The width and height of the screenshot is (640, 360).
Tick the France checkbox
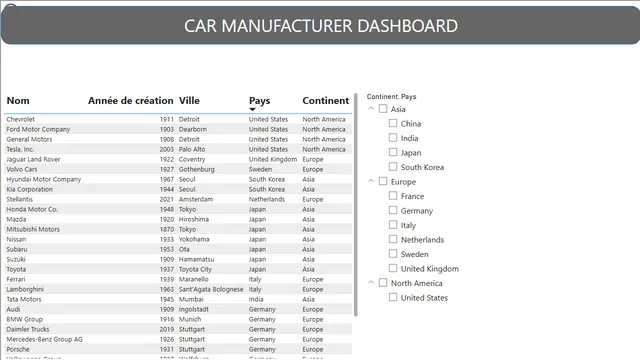click(393, 196)
